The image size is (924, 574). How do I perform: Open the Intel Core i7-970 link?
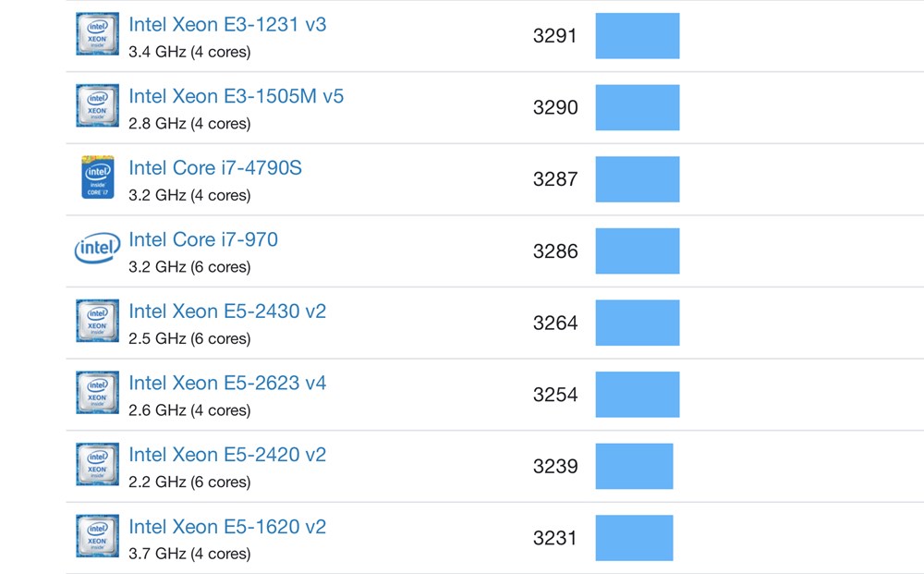[203, 239]
